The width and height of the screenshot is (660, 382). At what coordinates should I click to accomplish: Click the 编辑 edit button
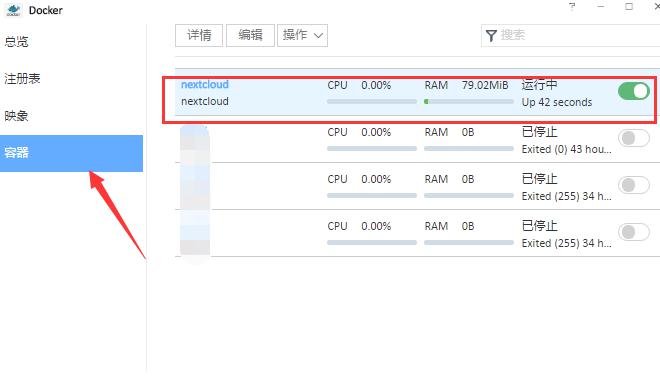250,35
